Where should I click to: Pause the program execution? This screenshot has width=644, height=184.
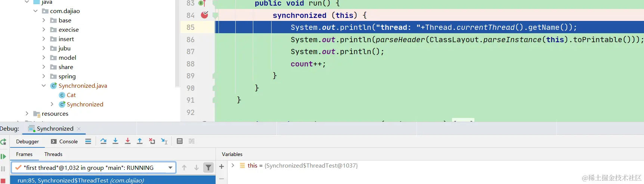(3, 169)
